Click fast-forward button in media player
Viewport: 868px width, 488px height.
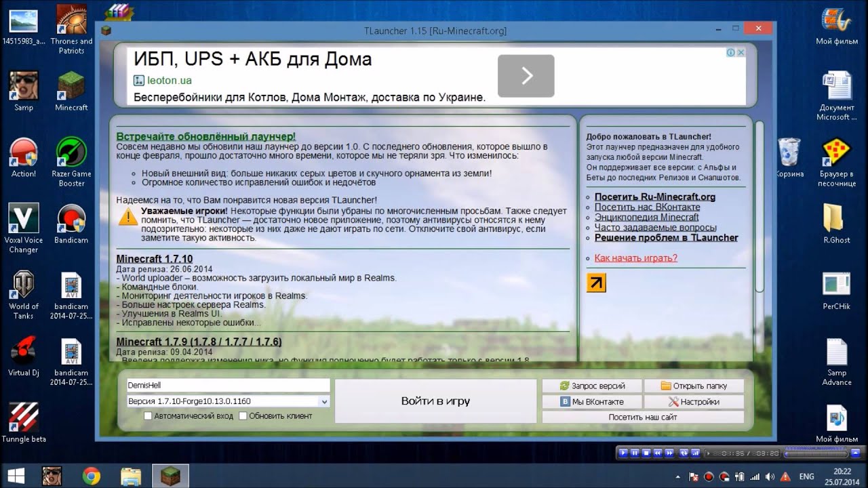pyautogui.click(x=669, y=453)
